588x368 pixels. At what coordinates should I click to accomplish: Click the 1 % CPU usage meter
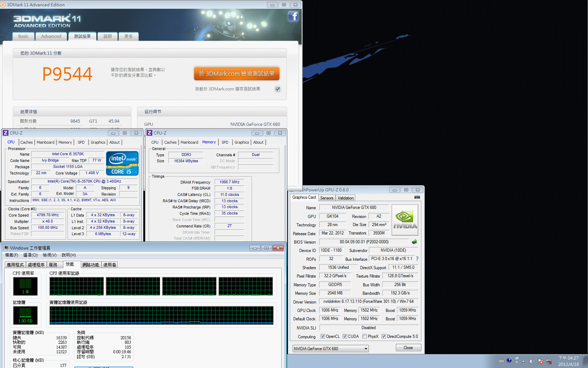25,286
